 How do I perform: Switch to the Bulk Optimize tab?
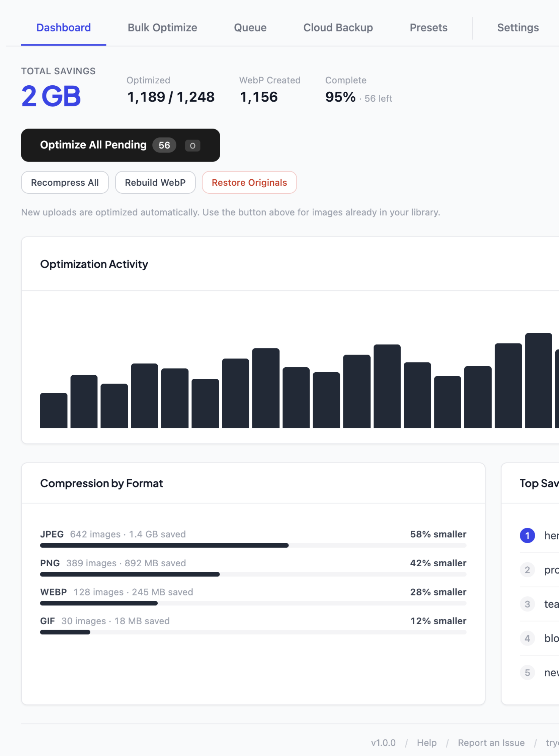(x=162, y=27)
